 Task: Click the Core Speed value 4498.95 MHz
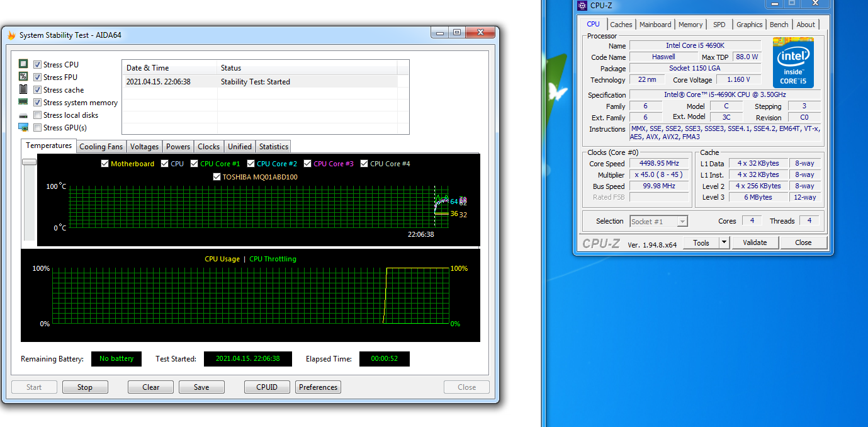click(x=659, y=164)
